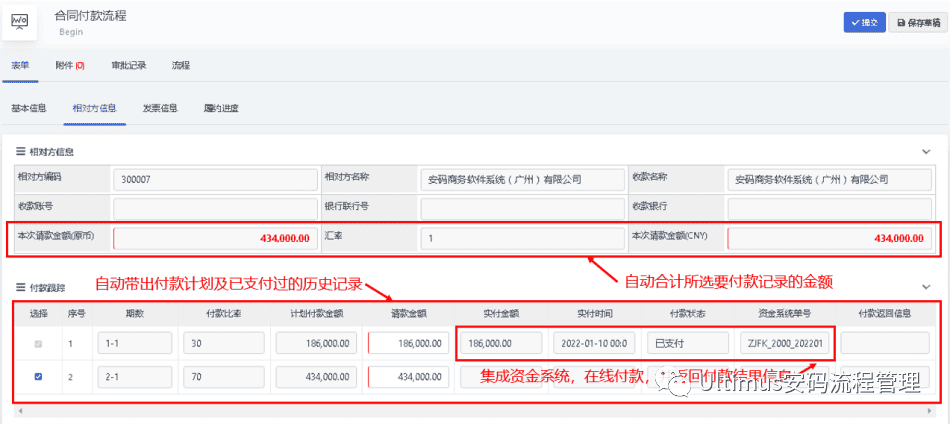
Task: Click the left arrow of the horizontal scrollbar
Action: point(19,411)
